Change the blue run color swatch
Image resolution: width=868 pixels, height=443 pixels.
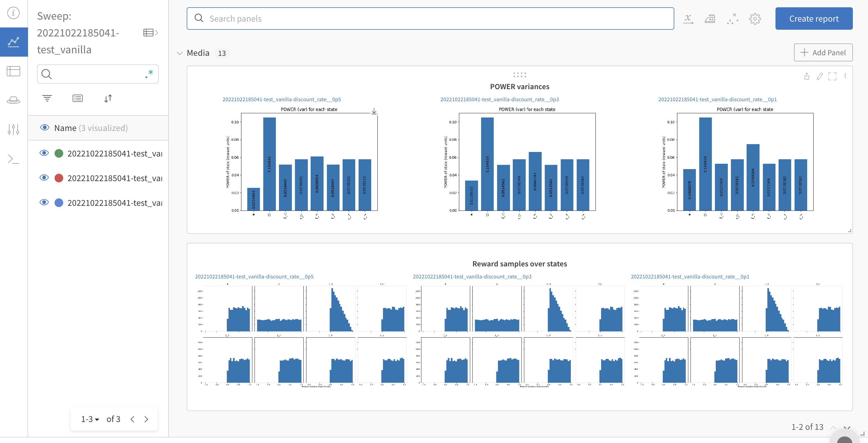click(x=59, y=202)
